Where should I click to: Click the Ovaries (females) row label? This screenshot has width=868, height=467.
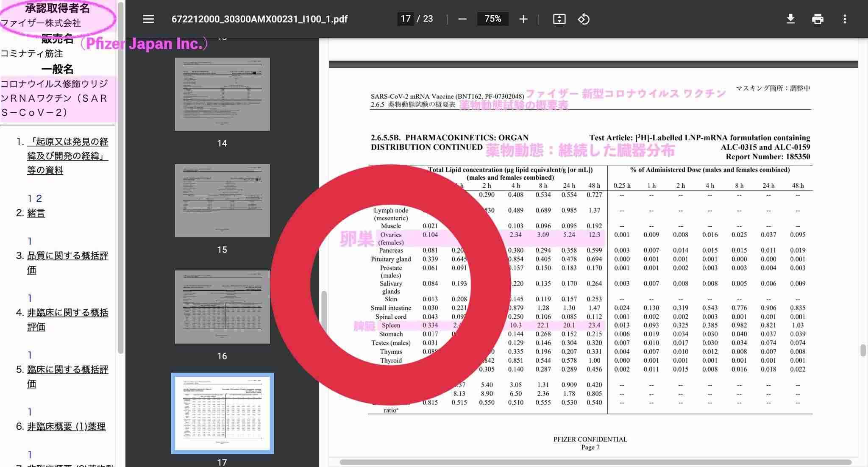pos(391,239)
